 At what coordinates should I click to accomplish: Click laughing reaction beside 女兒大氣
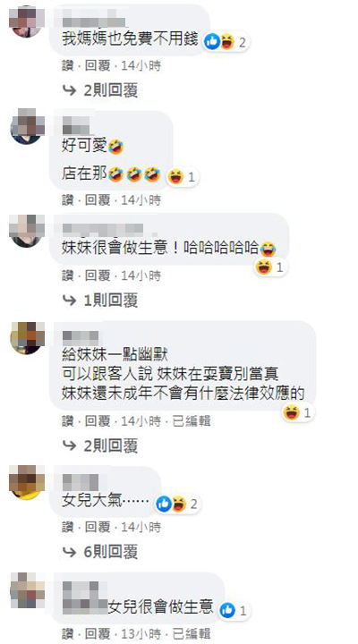pyautogui.click(x=178, y=504)
